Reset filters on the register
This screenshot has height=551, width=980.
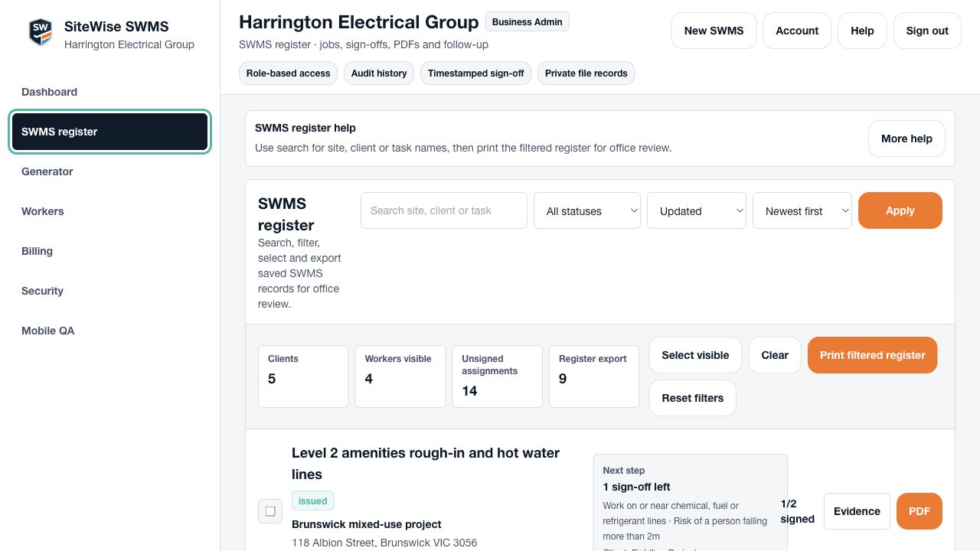click(x=693, y=398)
